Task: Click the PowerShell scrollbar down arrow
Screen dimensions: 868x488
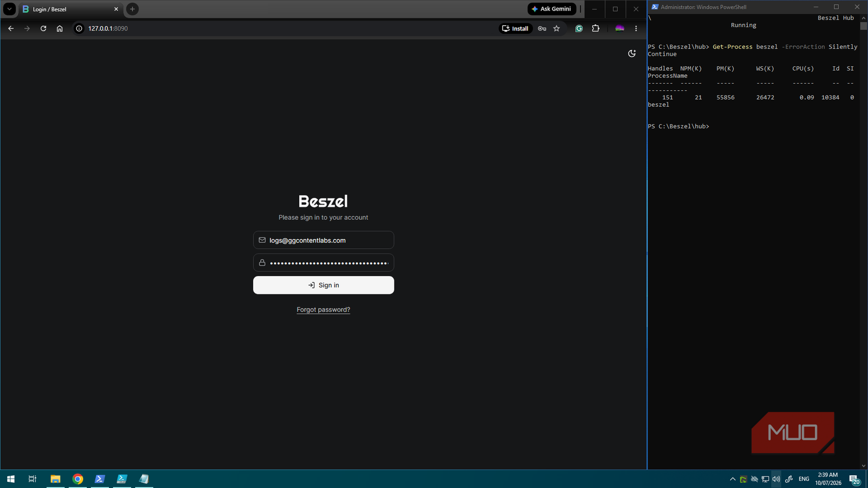Action: pos(863,465)
